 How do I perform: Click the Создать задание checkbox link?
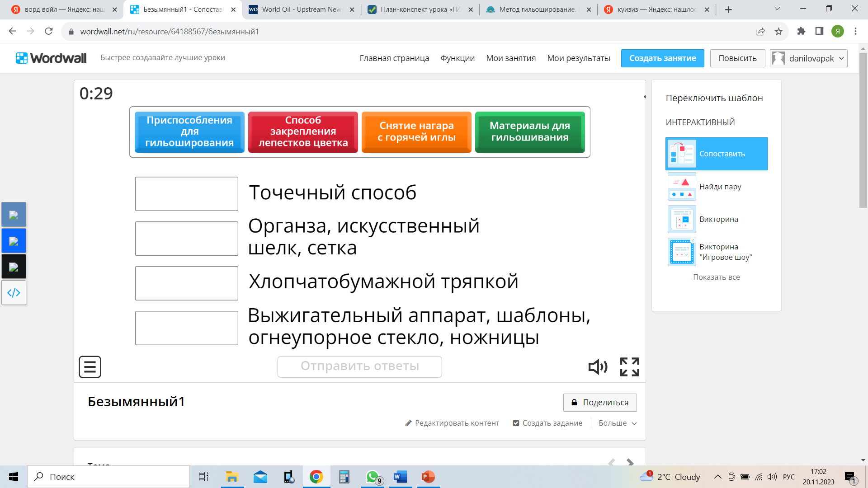pyautogui.click(x=547, y=423)
